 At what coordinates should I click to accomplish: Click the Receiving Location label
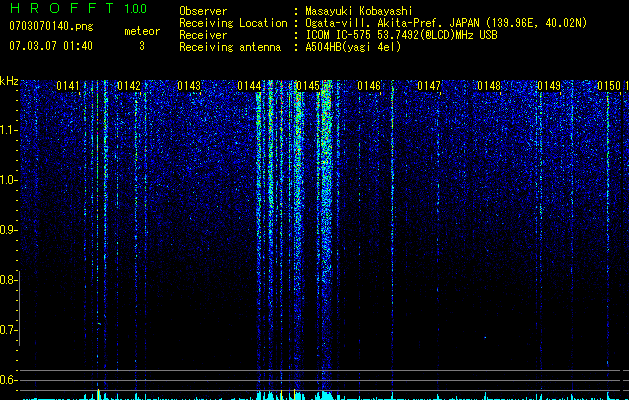(233, 23)
